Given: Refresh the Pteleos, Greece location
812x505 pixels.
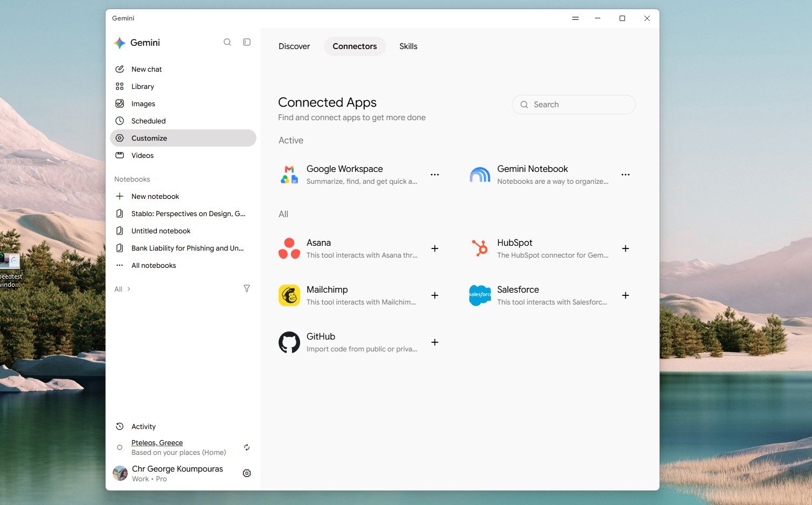Looking at the screenshot, I should tap(247, 447).
